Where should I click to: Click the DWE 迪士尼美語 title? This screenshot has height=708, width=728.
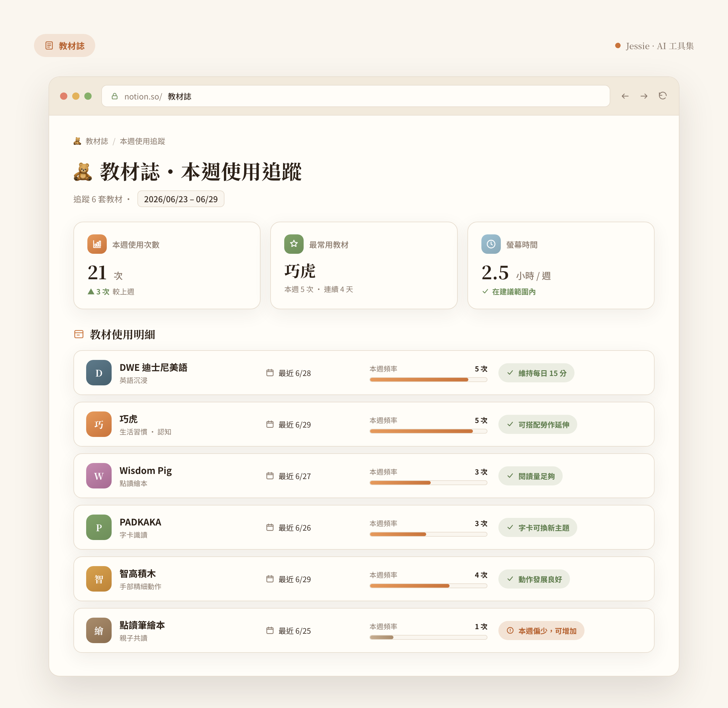click(x=153, y=368)
